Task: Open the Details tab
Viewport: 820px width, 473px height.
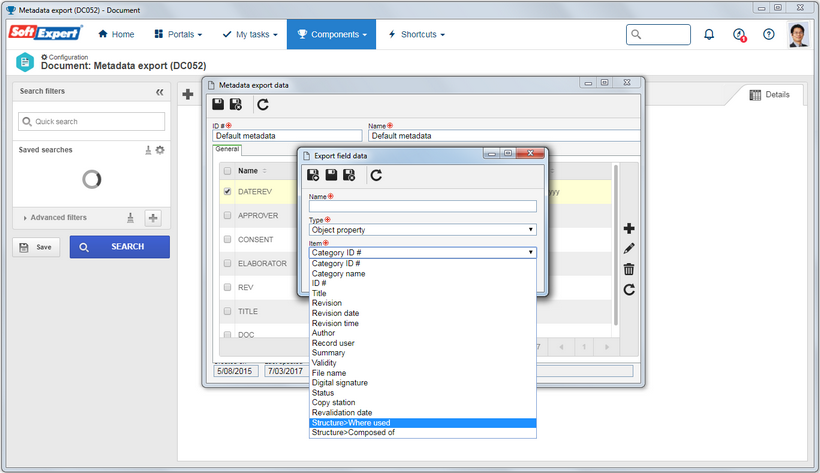Action: point(769,95)
